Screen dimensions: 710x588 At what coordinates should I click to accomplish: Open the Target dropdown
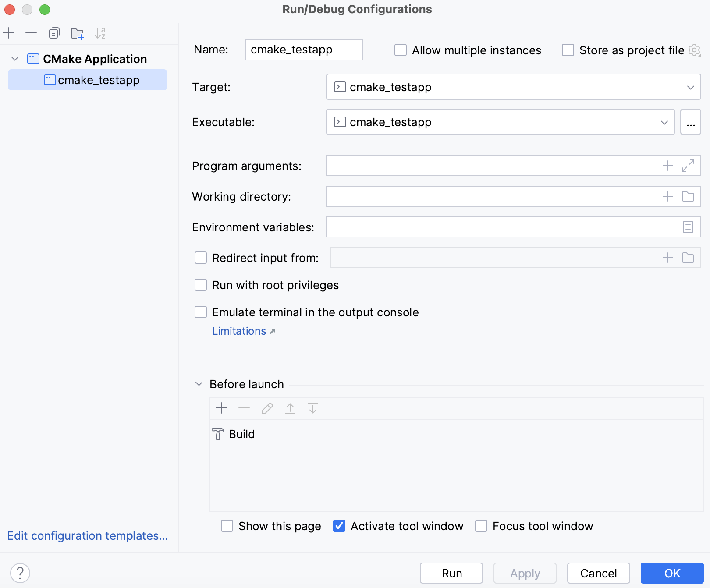tap(691, 87)
